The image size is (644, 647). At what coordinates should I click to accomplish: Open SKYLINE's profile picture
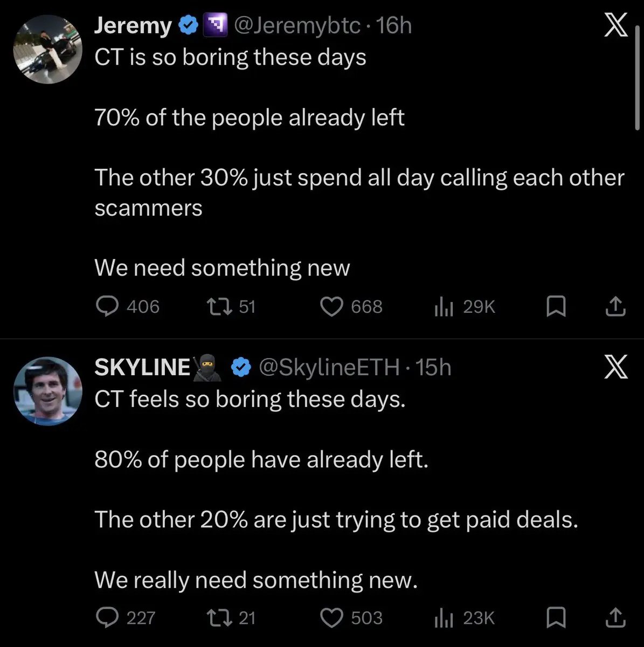(47, 391)
